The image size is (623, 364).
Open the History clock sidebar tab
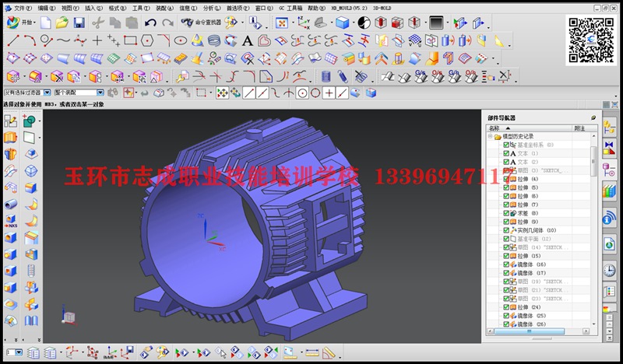click(609, 271)
